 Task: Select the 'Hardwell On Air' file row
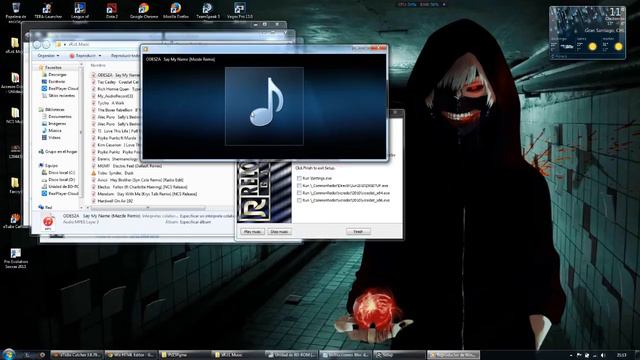pyautogui.click(x=112, y=201)
